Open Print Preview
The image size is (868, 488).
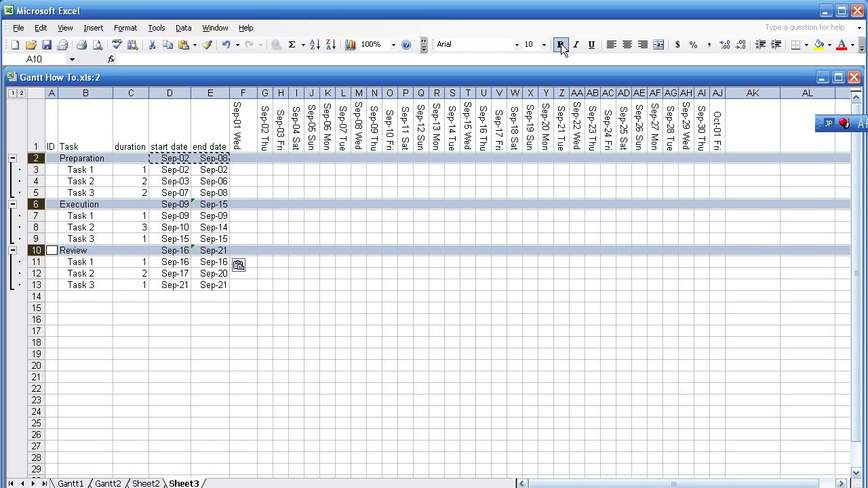coord(98,45)
